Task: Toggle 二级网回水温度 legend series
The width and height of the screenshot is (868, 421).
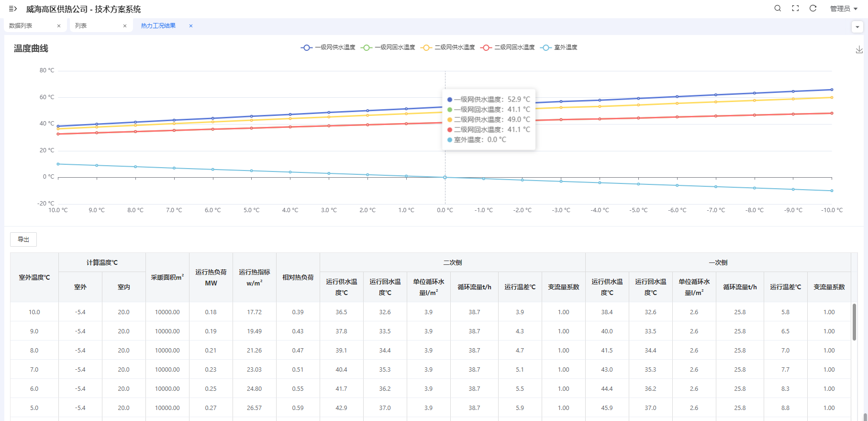Action: [x=507, y=47]
